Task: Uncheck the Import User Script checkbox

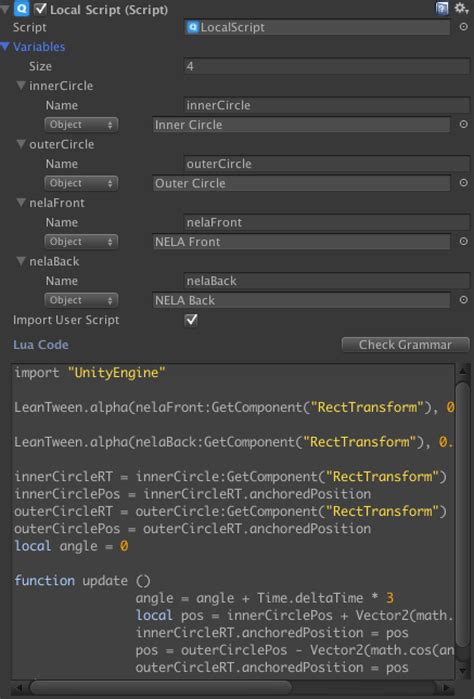Action: pyautogui.click(x=191, y=320)
